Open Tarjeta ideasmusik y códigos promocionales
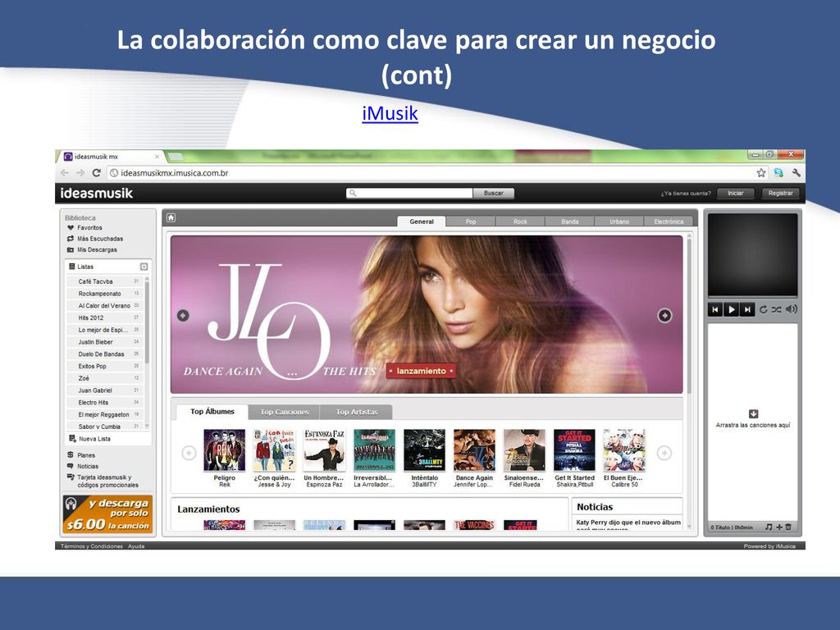The image size is (840, 630). pyautogui.click(x=103, y=481)
